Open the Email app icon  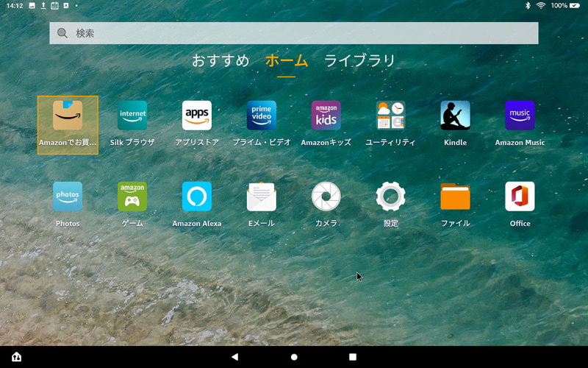(262, 197)
